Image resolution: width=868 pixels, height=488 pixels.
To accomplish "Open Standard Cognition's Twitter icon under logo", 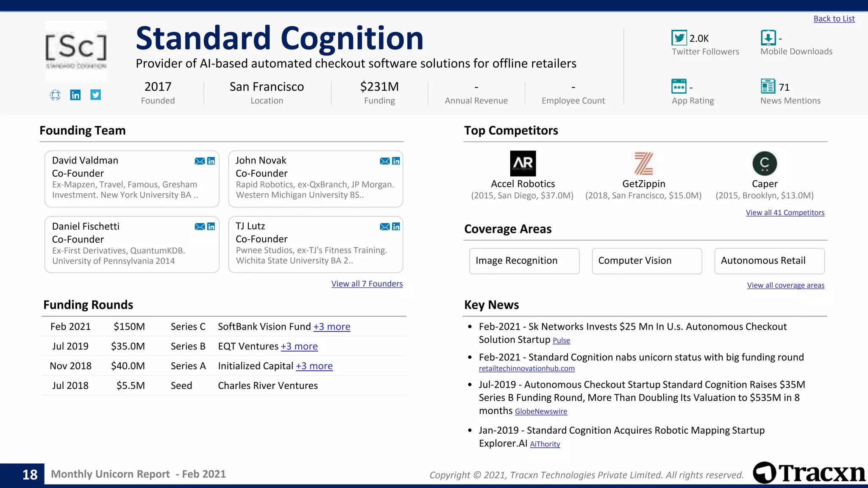I will click(96, 95).
